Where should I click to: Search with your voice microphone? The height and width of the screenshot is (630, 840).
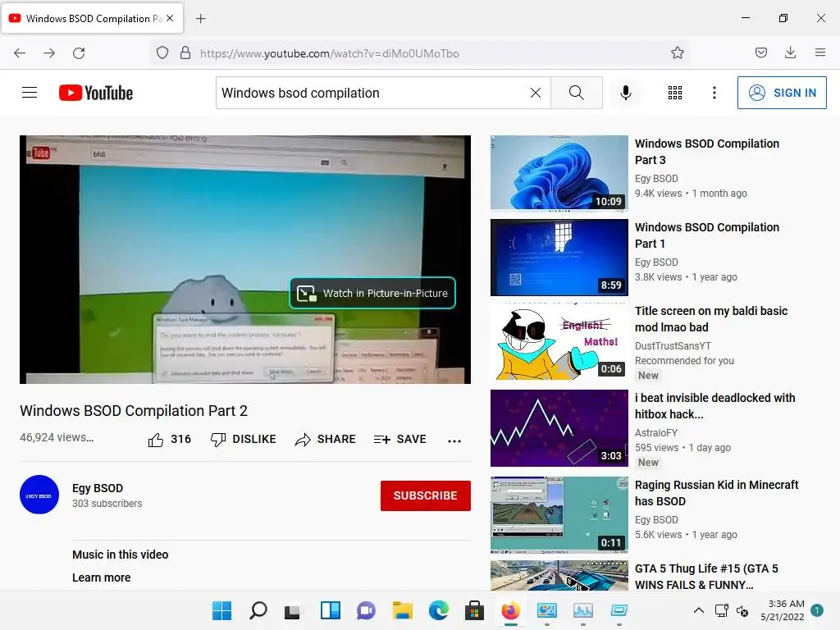coord(625,93)
